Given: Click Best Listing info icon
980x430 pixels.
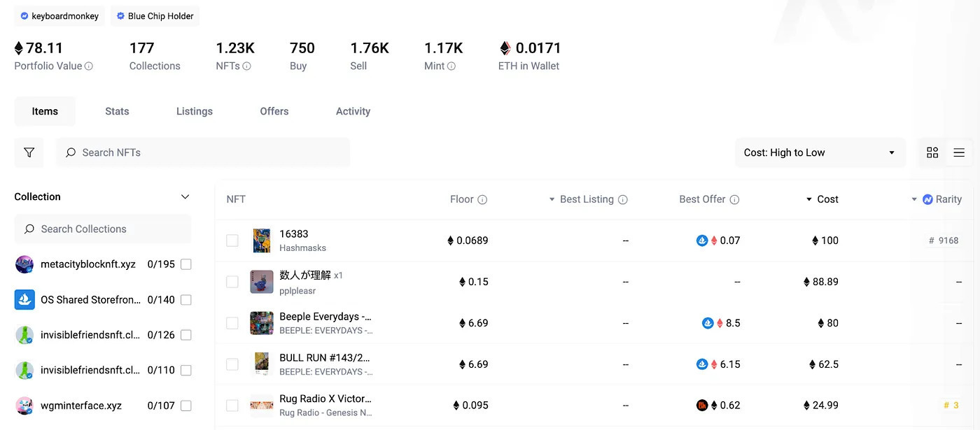Looking at the screenshot, I should click(x=623, y=199).
